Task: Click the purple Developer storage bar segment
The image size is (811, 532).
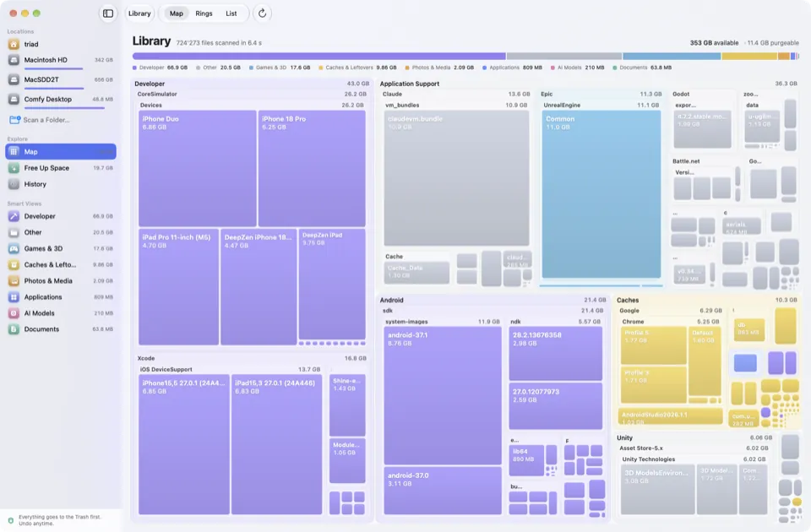Action: point(318,56)
